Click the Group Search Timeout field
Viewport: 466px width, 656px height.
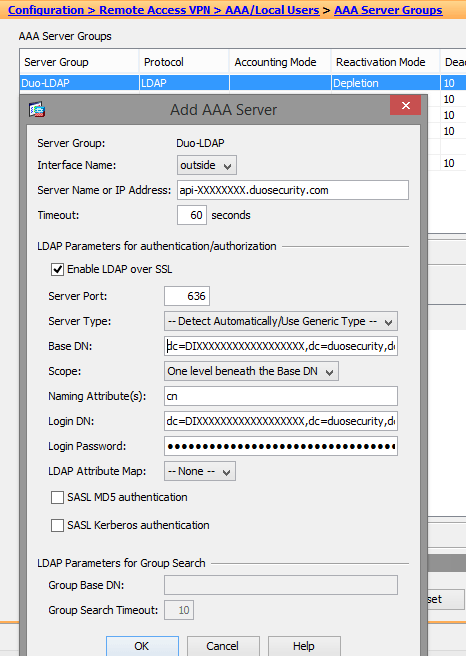point(179,610)
